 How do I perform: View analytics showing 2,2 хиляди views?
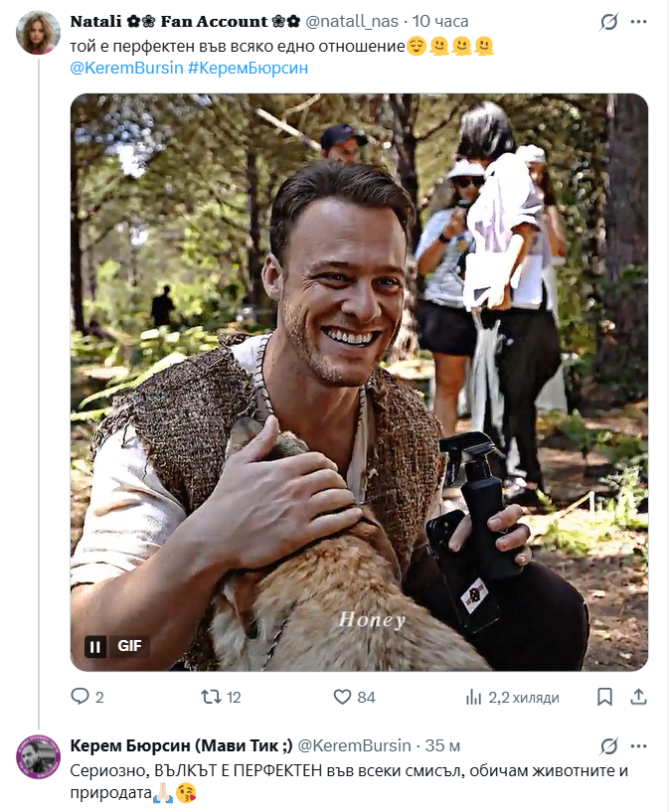pos(474,697)
